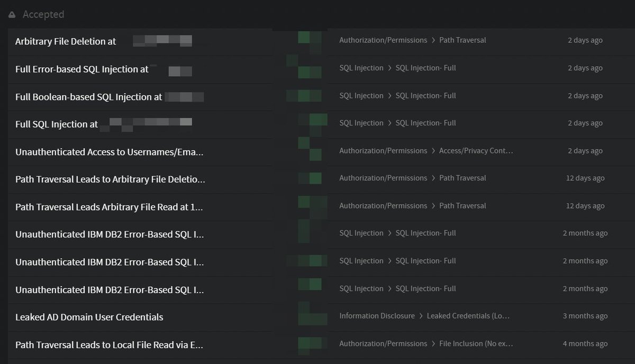Select Authorization/Permissions in Arbitrary File Deletion row
This screenshot has width=635, height=364.
[x=383, y=40]
